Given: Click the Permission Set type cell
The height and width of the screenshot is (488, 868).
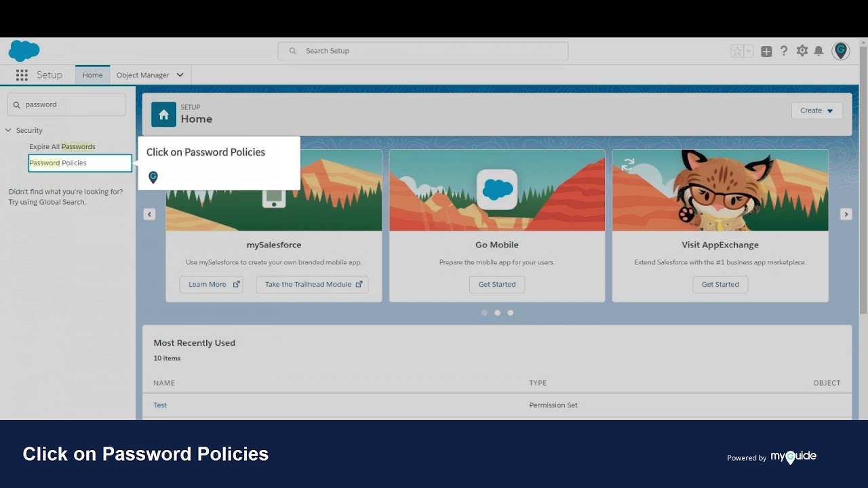Looking at the screenshot, I should pyautogui.click(x=553, y=405).
